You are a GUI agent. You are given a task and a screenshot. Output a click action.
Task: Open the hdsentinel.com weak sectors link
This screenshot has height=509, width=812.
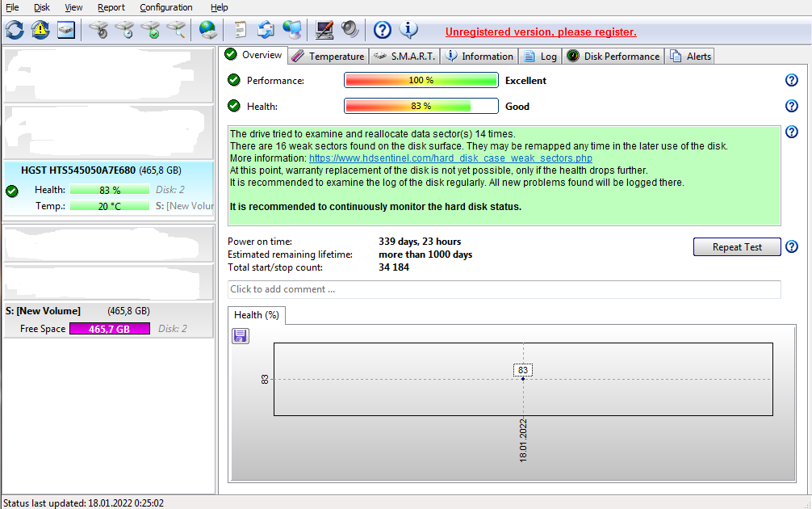point(450,158)
